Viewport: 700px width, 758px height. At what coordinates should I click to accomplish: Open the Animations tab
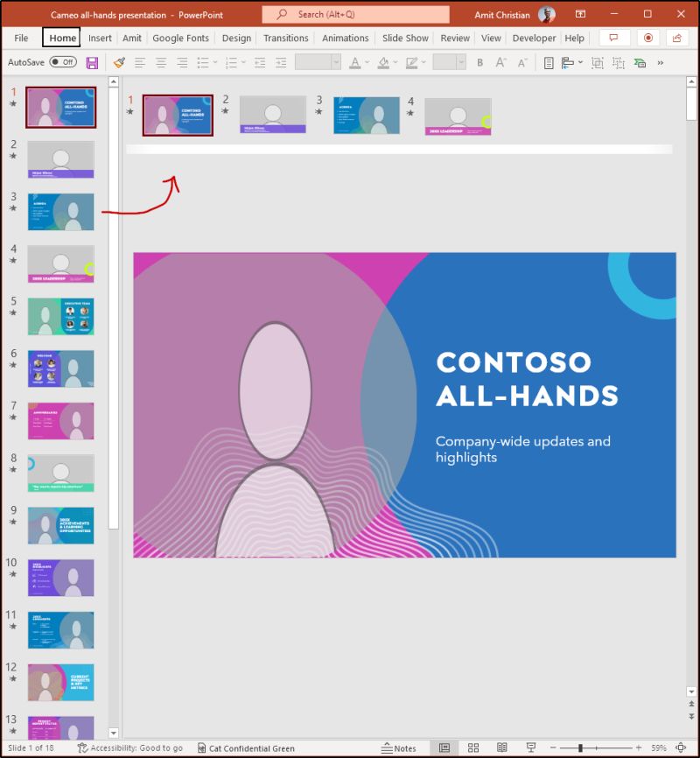click(x=345, y=38)
